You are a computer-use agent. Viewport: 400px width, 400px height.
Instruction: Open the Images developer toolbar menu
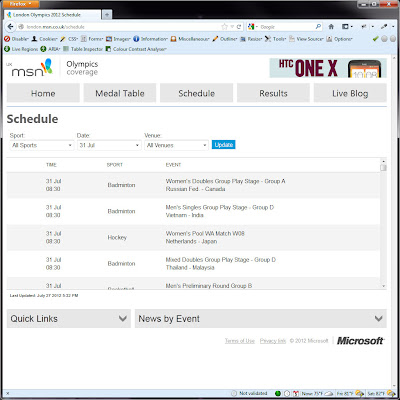pos(118,39)
